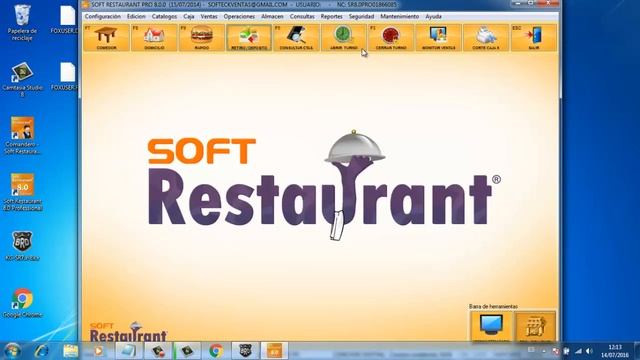
Task: Open the Domicilio delivery house icon
Action: point(154,38)
